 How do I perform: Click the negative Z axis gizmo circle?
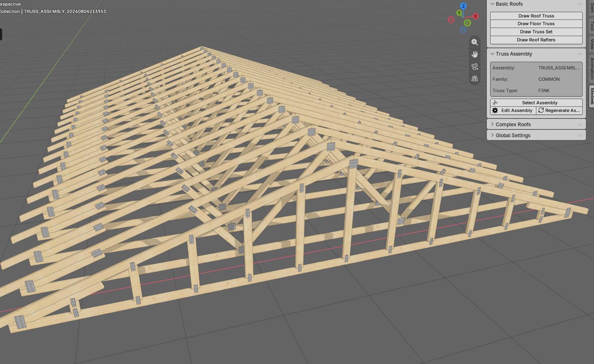coord(463,30)
